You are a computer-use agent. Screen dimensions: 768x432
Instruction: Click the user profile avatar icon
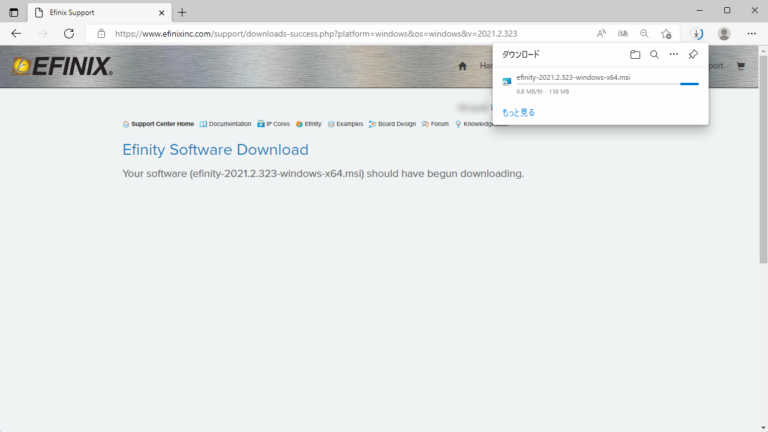pyautogui.click(x=724, y=33)
